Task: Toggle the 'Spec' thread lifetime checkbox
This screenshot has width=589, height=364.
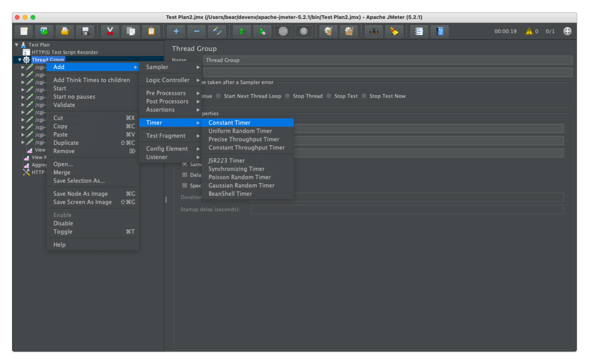Action: coord(185,186)
